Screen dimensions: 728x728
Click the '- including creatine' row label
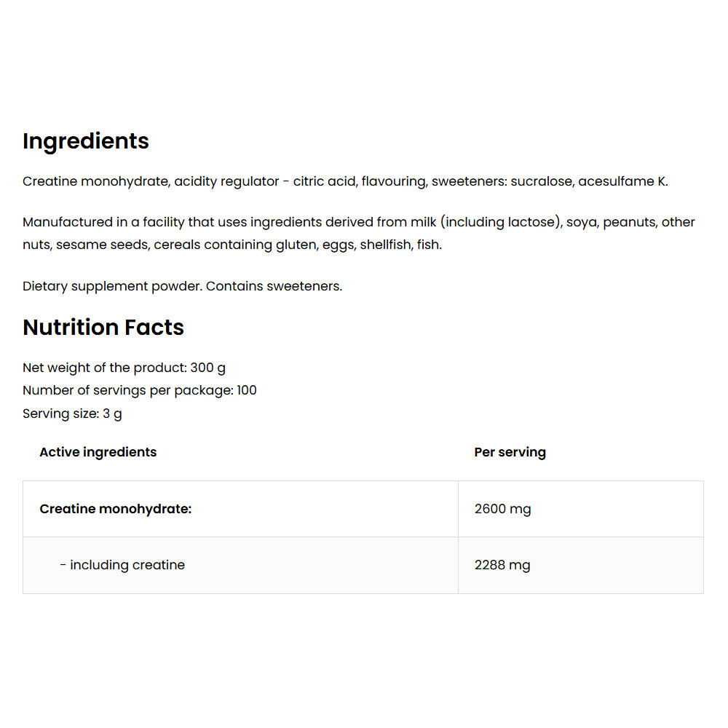coord(122,565)
